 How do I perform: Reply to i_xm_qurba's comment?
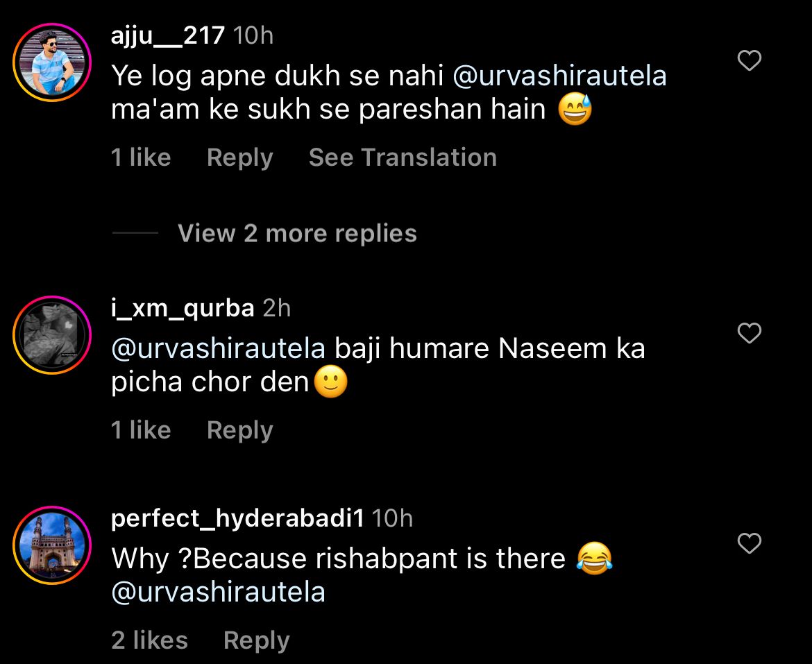(x=239, y=430)
